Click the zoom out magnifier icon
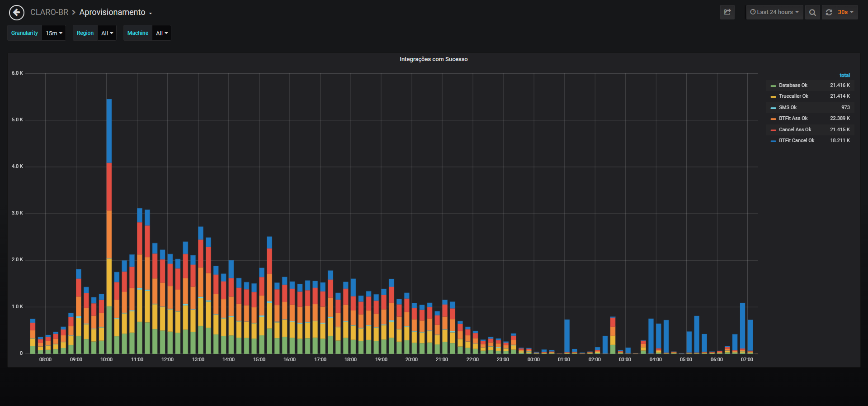The image size is (868, 406). click(812, 12)
